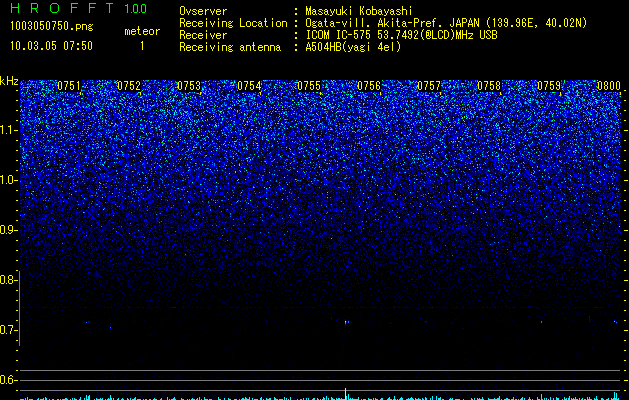Click the 0754 time marker
This screenshot has width=629, height=400.
pyautogui.click(x=249, y=86)
